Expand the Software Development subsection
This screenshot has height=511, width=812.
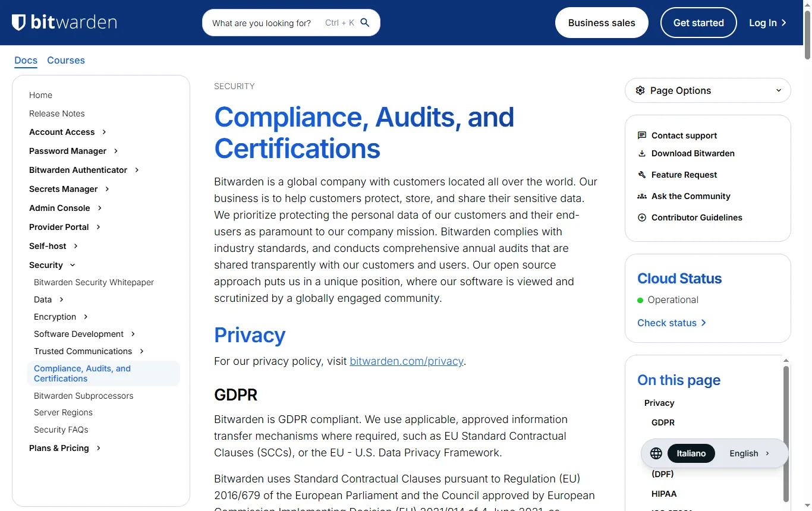[133, 334]
